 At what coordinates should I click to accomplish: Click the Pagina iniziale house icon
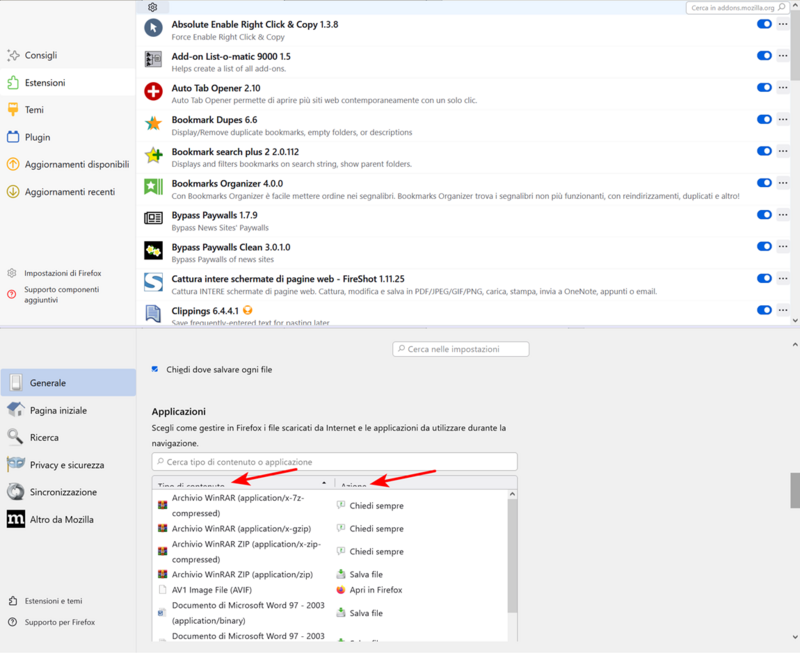[15, 410]
